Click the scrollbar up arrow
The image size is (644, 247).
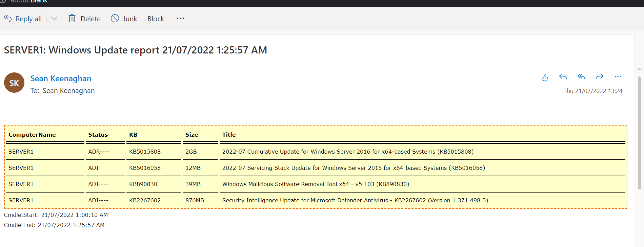639,69
